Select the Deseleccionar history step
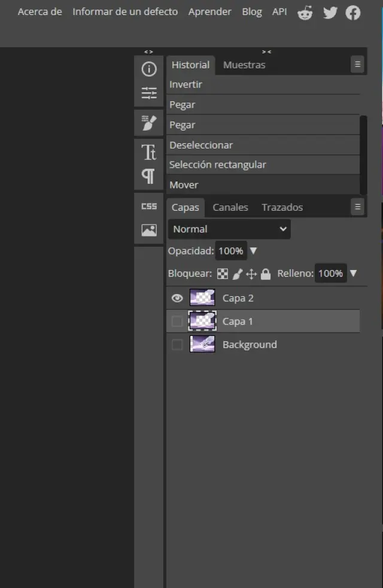 tap(201, 145)
